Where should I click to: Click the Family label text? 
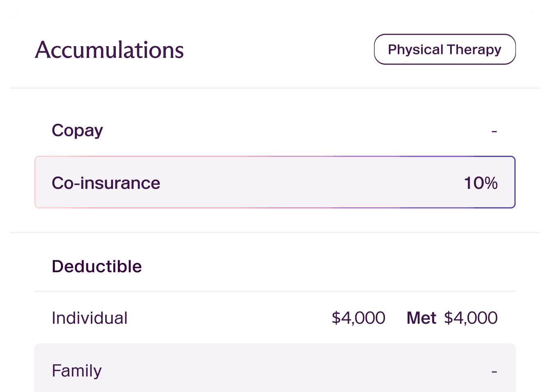[77, 371]
